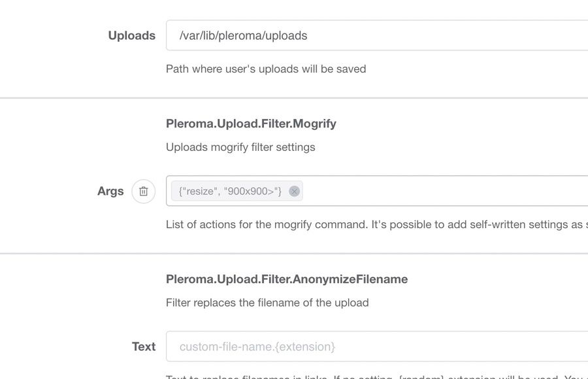Click the Pleroma.Upload.Filter.Mogrify heading

(x=251, y=124)
